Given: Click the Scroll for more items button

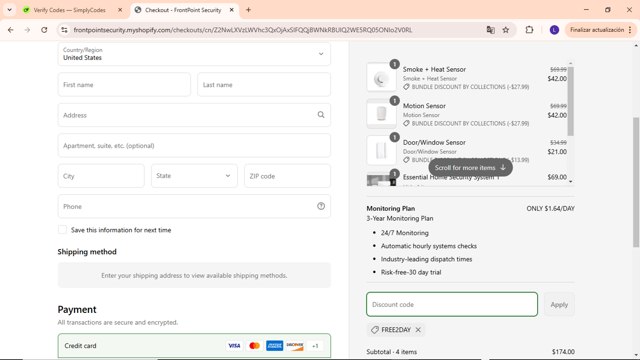Looking at the screenshot, I should pyautogui.click(x=470, y=168).
